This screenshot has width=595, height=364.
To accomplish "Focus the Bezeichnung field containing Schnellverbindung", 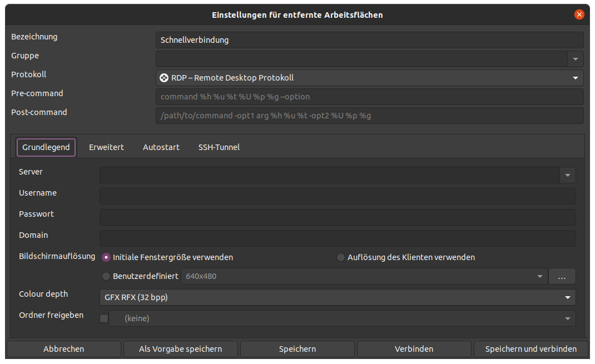I will (370, 40).
